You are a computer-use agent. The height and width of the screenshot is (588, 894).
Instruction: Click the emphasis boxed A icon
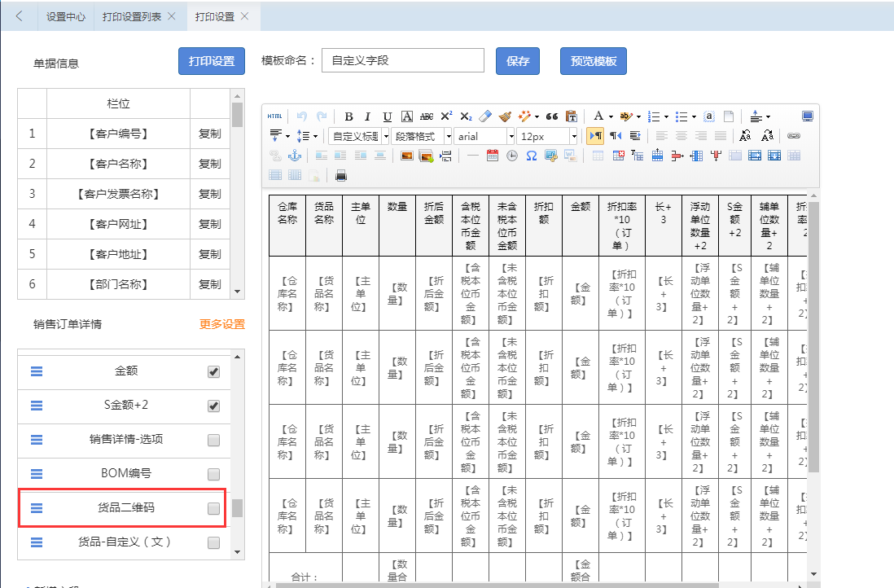(x=407, y=116)
